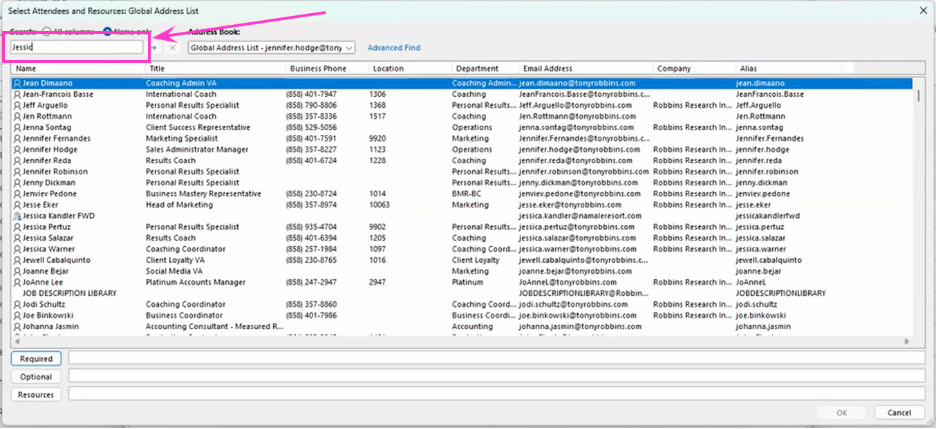Select the Jennifer Fernandes contact row
Viewport: 936px width, 429px height.
461,138
